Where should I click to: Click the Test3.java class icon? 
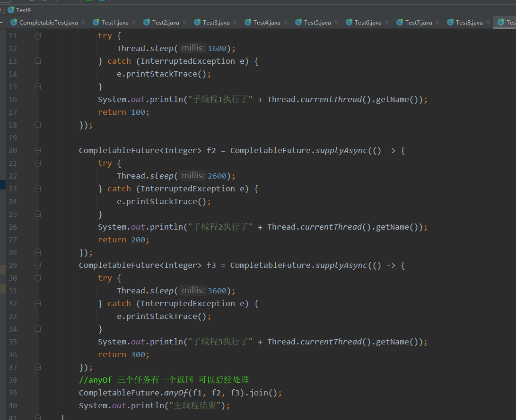pyautogui.click(x=197, y=22)
